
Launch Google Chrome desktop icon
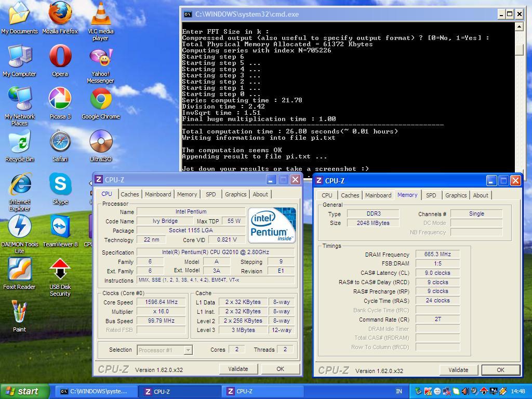100,103
